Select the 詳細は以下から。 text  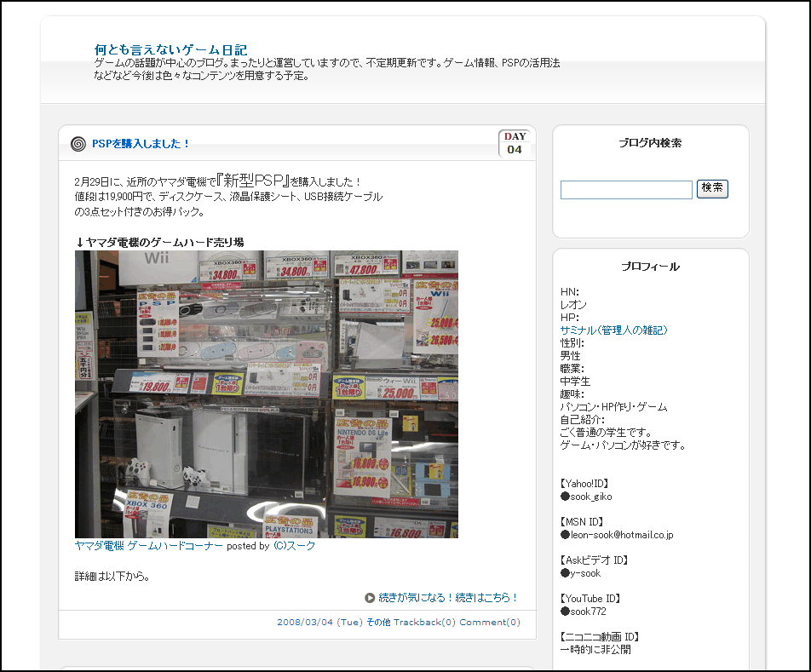pyautogui.click(x=112, y=577)
